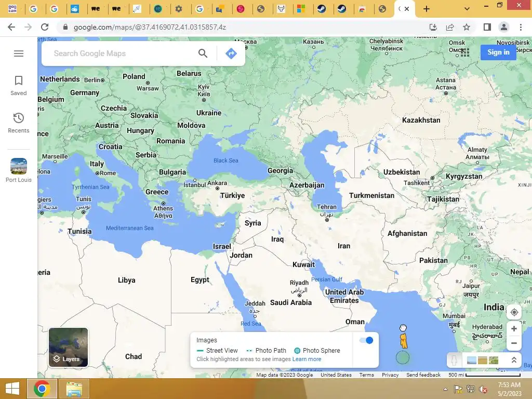Open the Privacy link in footer
Image resolution: width=532 pixels, height=399 pixels.
point(390,375)
